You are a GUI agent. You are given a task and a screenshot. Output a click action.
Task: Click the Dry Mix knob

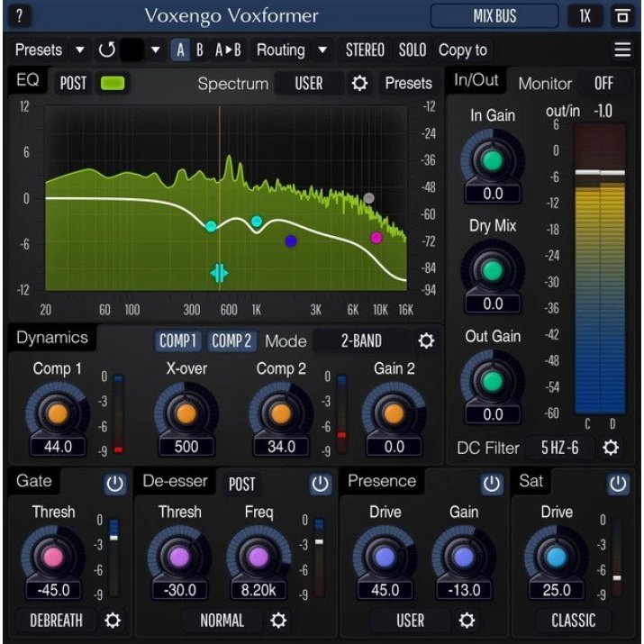[493, 271]
